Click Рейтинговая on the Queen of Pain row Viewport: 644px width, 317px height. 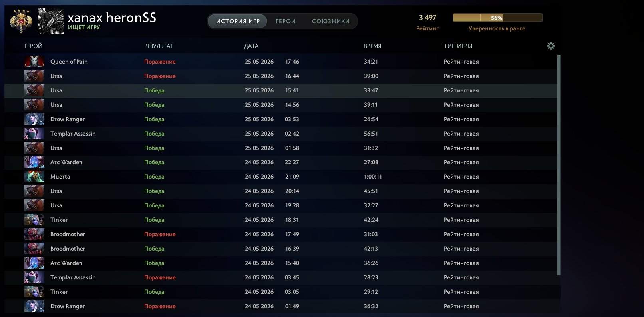click(x=461, y=62)
